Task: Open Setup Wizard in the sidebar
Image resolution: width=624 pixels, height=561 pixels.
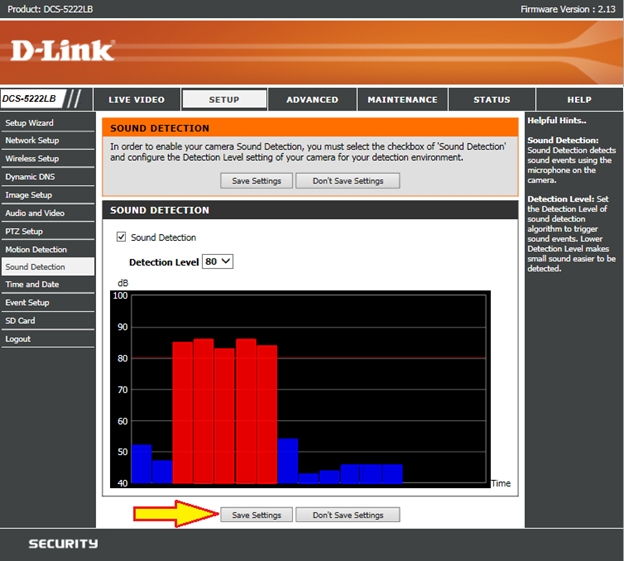Action: pyautogui.click(x=30, y=122)
